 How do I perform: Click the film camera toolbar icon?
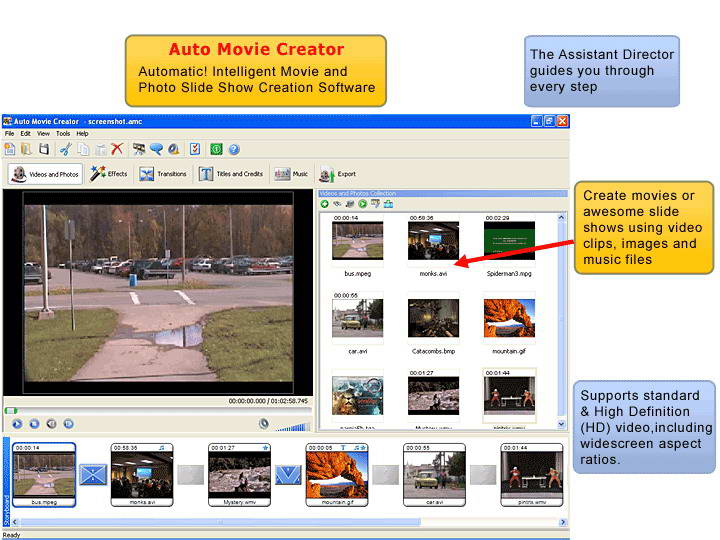point(139,149)
